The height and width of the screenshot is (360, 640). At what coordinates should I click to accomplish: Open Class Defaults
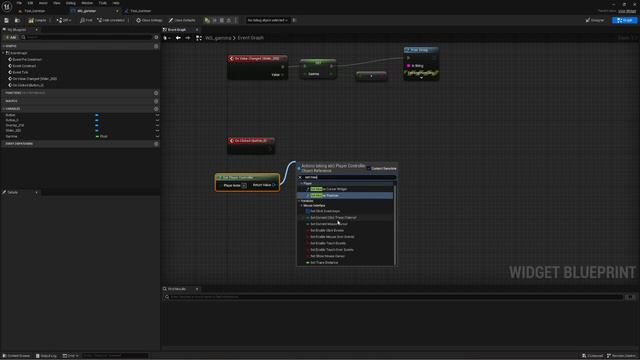[x=182, y=20]
